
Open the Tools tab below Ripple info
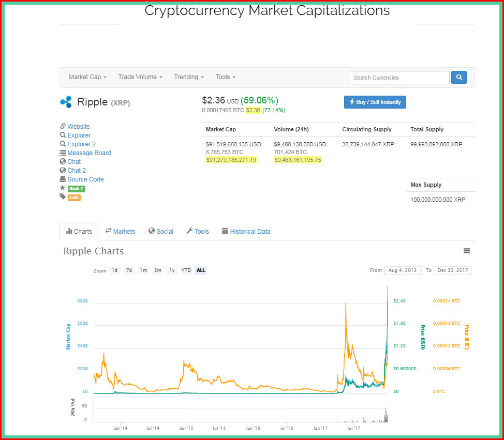(198, 231)
